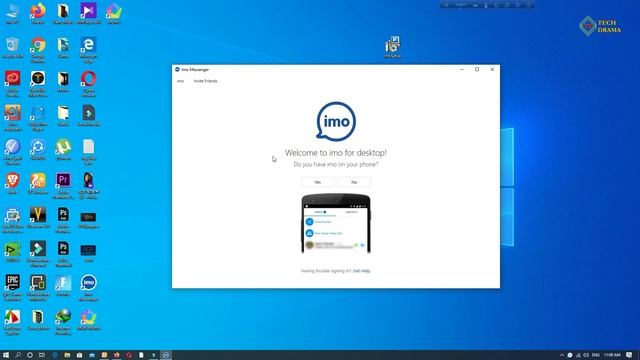This screenshot has width=640, height=360.
Task: Open the Invite Friends menu
Action: [x=205, y=81]
